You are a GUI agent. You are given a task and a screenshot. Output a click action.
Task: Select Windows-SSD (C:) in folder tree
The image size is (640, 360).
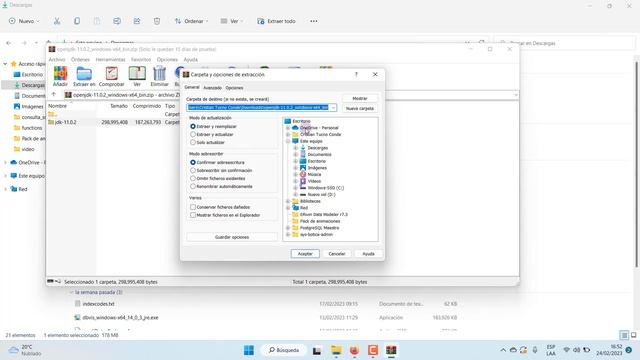(x=325, y=188)
